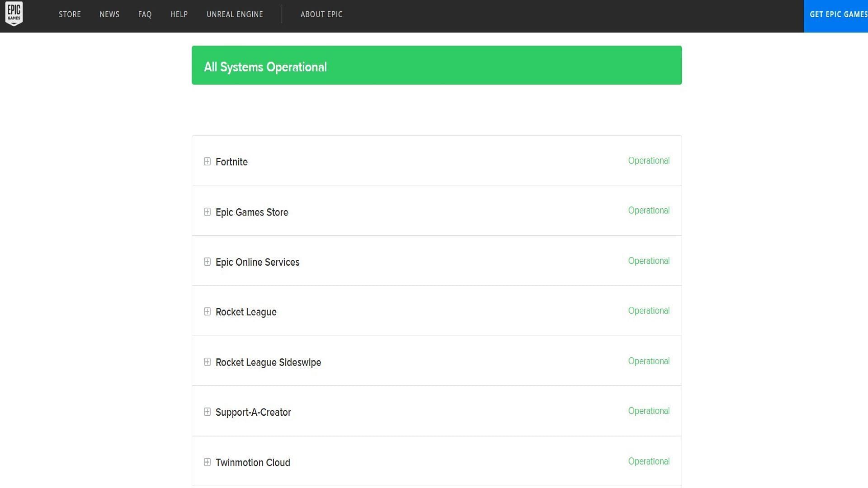Click Epic Online Services' Operational status
Image resolution: width=868 pixels, height=488 pixels.
[x=649, y=261]
